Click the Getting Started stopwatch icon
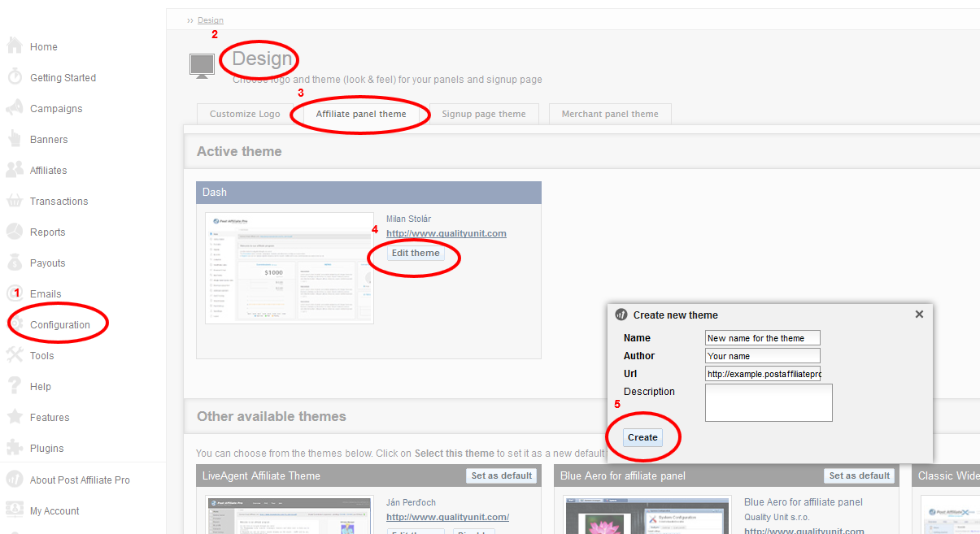Image resolution: width=980 pixels, height=534 pixels. pyautogui.click(x=14, y=77)
